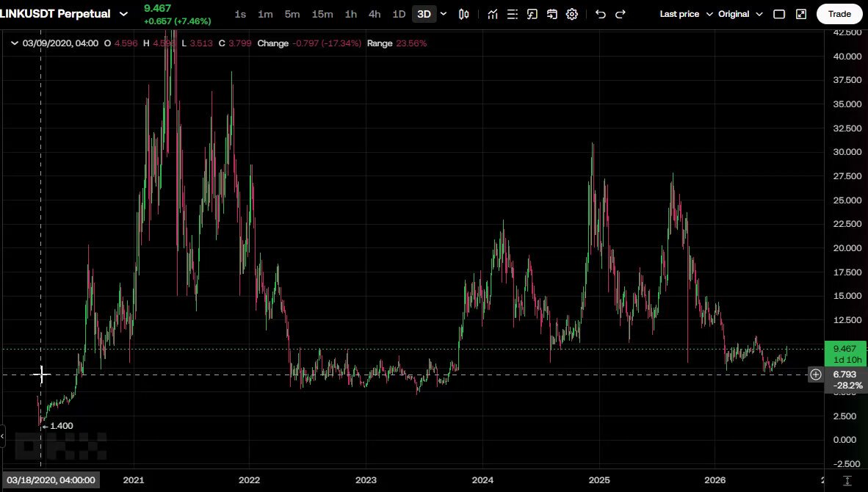Click the 2021 label on time axis
This screenshot has height=492, width=868.
[134, 480]
